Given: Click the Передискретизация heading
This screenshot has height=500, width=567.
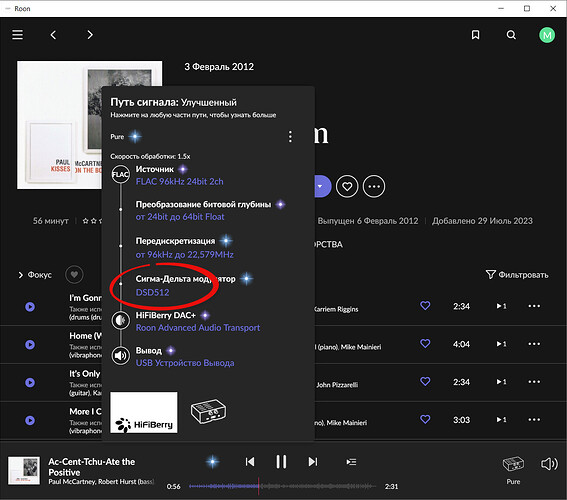Looking at the screenshot, I should [175, 241].
